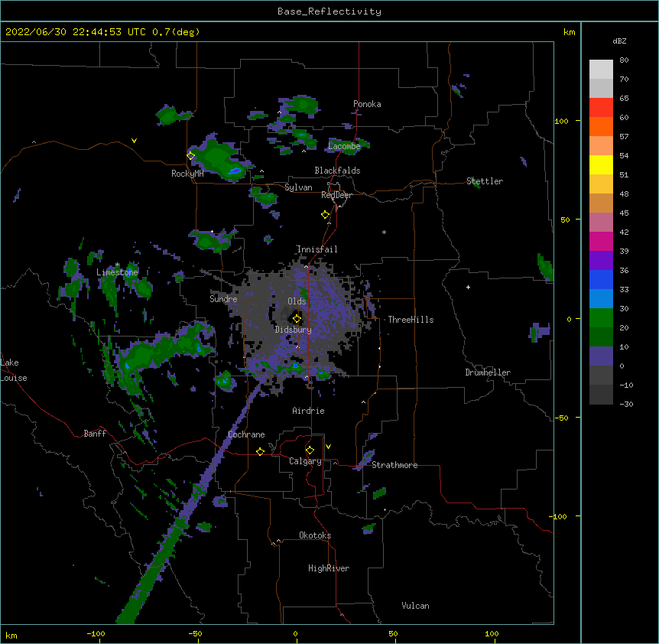Pick the lightest gray swatch at legend top

pos(601,69)
